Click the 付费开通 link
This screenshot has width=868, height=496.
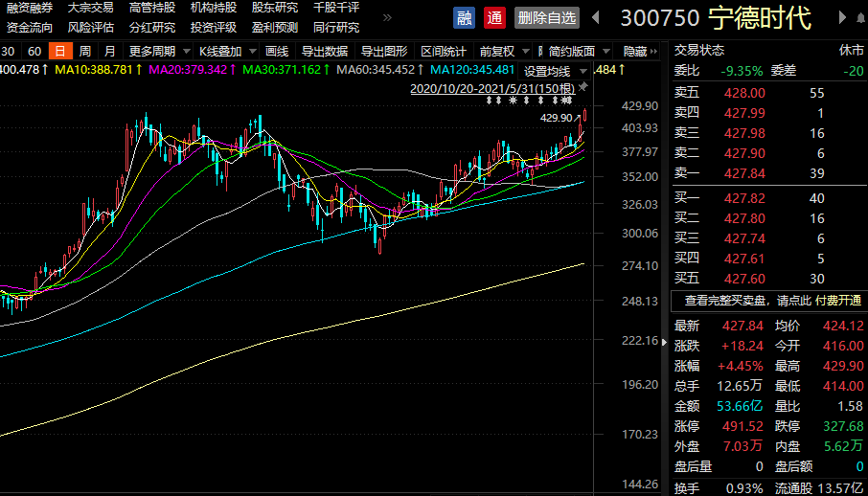coord(838,301)
